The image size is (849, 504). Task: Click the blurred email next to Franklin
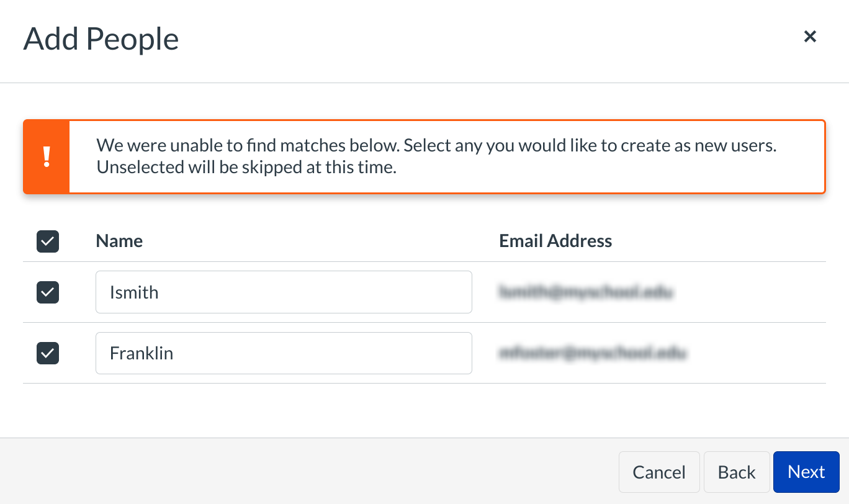pyautogui.click(x=593, y=353)
